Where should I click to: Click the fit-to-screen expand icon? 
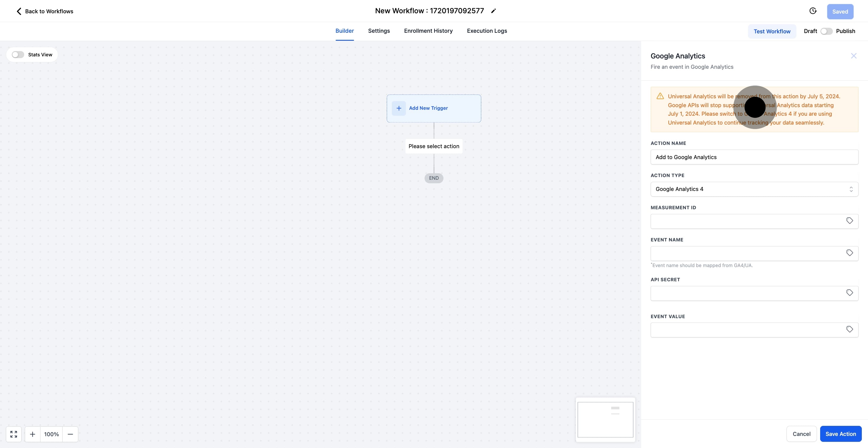[x=14, y=434]
